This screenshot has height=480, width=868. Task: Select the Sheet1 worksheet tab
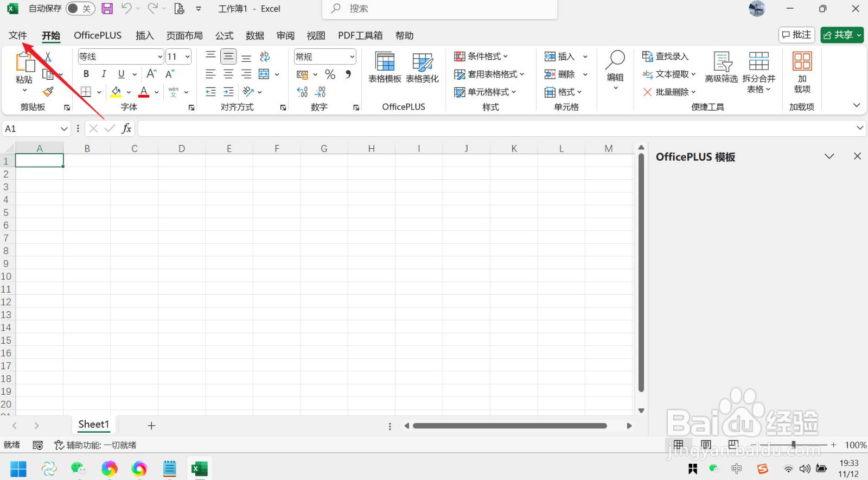click(94, 425)
